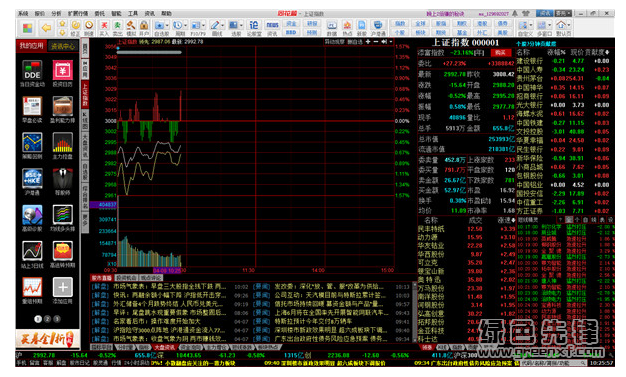Open the DDE app in sidebar

coord(32,70)
